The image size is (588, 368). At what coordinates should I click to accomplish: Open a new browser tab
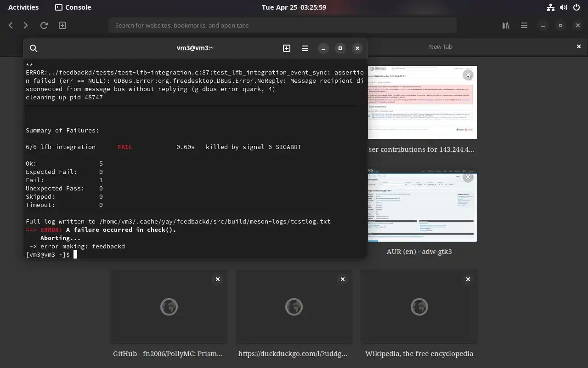click(x=62, y=26)
